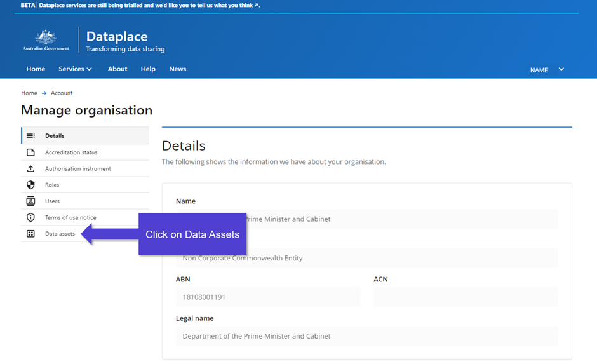Click the NAME account label

(539, 70)
